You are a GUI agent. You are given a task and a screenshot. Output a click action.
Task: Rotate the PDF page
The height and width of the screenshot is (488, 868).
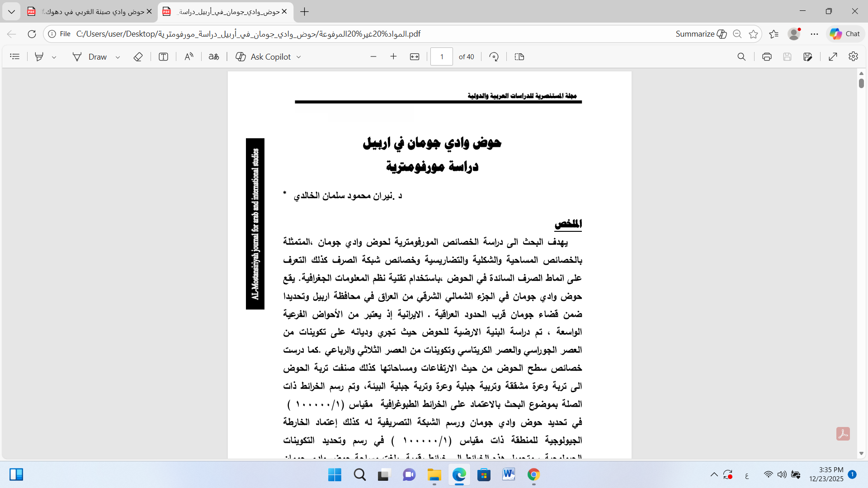[494, 56]
